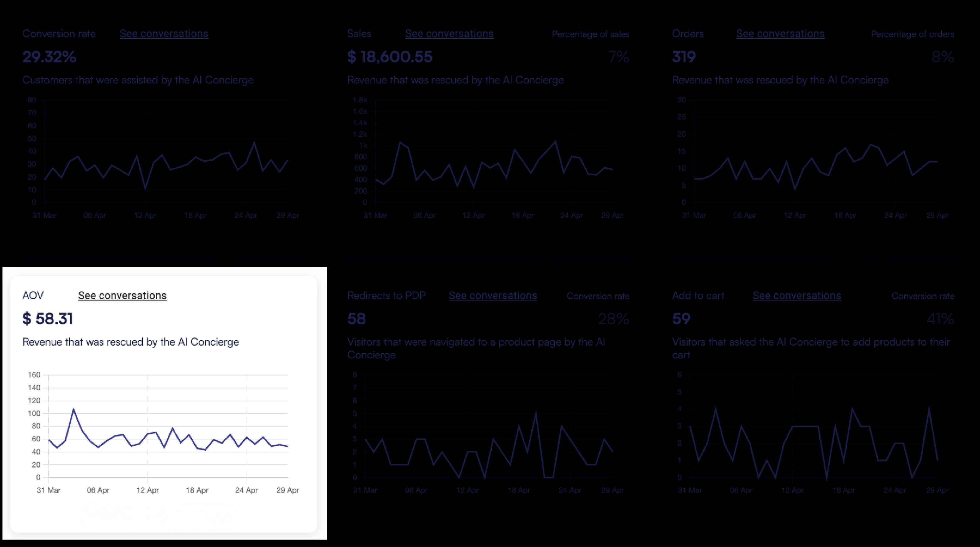Click the 319 orders count
980x547 pixels.
point(684,57)
